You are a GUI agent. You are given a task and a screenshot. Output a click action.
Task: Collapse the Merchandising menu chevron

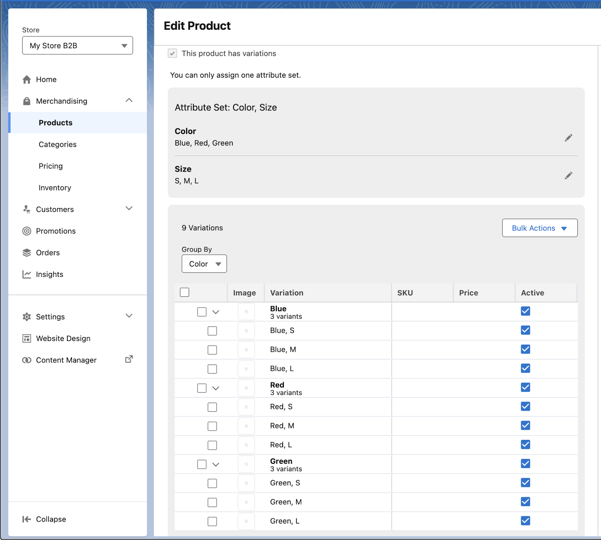129,100
